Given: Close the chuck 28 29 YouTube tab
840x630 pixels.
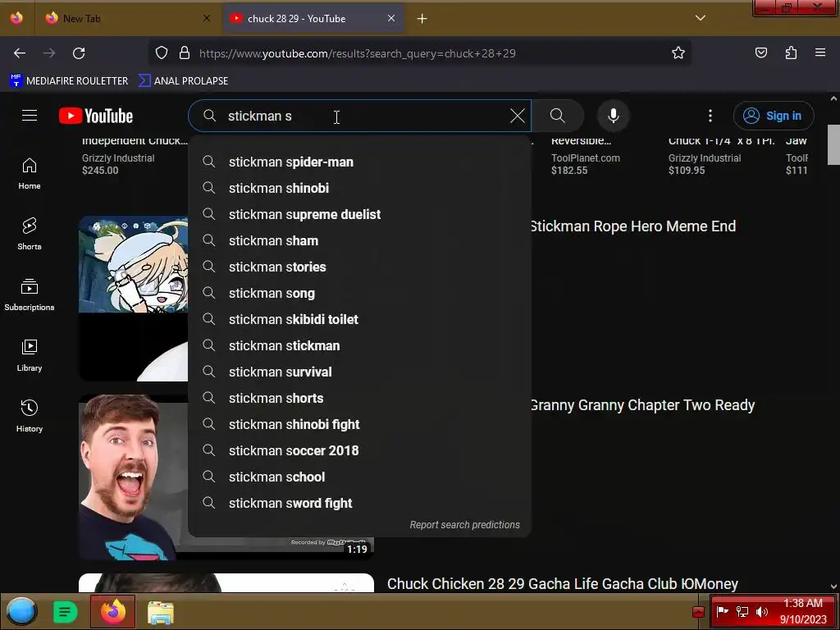Looking at the screenshot, I should pos(391,18).
